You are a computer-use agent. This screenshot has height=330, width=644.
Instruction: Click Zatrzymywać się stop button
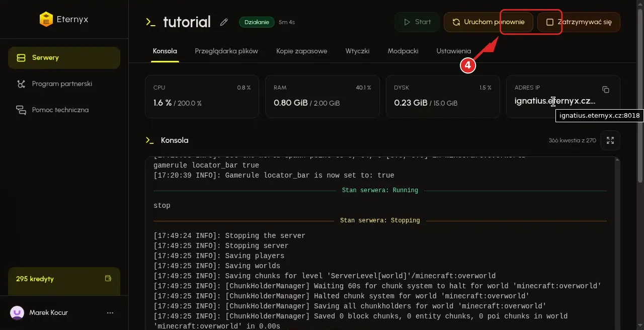coord(579,22)
